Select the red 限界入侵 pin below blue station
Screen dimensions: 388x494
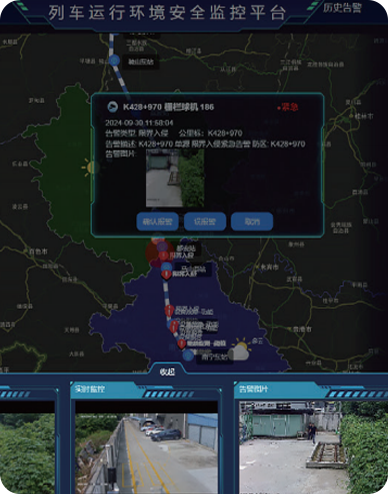pos(166,274)
